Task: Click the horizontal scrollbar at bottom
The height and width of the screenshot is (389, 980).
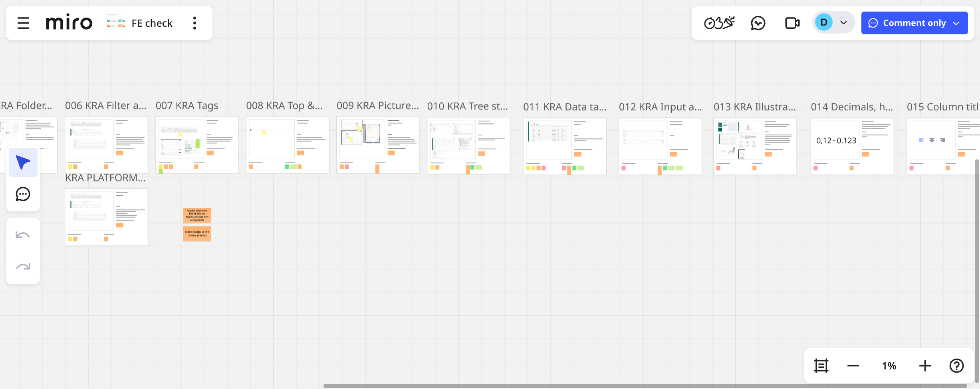Action: point(645,386)
